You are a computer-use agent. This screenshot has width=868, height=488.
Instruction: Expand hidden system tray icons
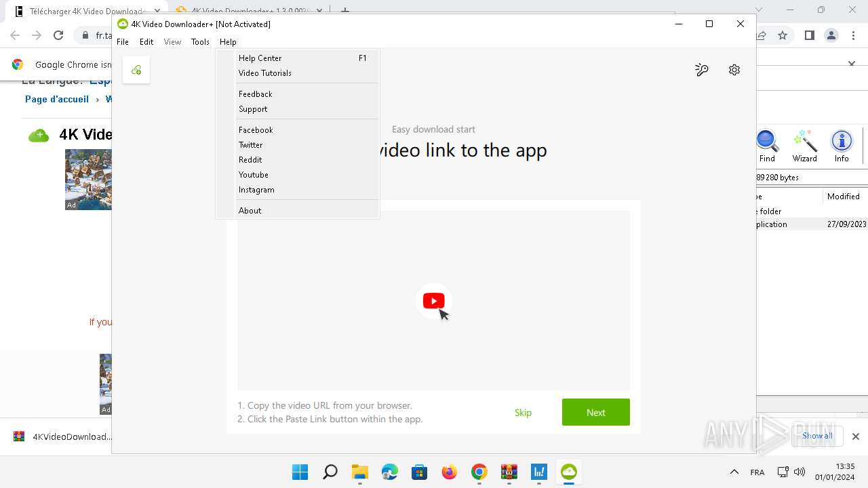click(x=734, y=472)
